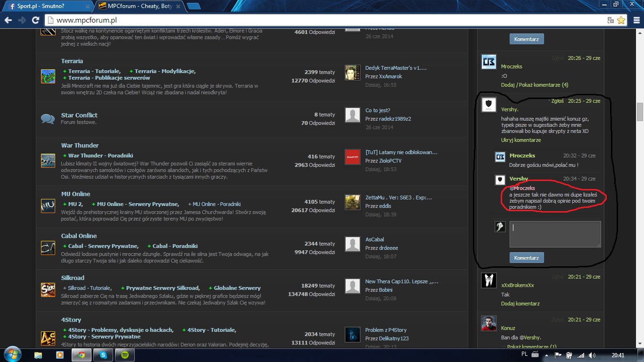Open 4Story - Serwery Prywatne subforum
Screen dimensions: 644x362
[x=104, y=337]
